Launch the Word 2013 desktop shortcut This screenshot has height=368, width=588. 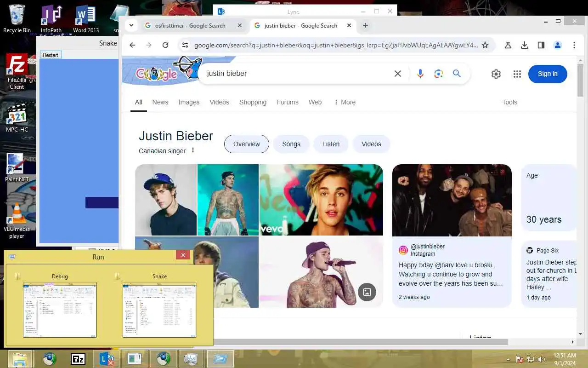[x=85, y=18]
